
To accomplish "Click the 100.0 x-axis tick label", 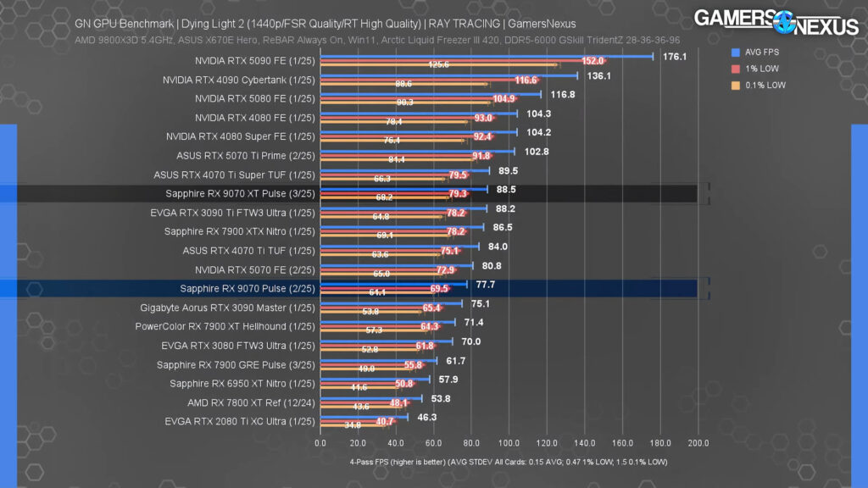I will click(509, 443).
